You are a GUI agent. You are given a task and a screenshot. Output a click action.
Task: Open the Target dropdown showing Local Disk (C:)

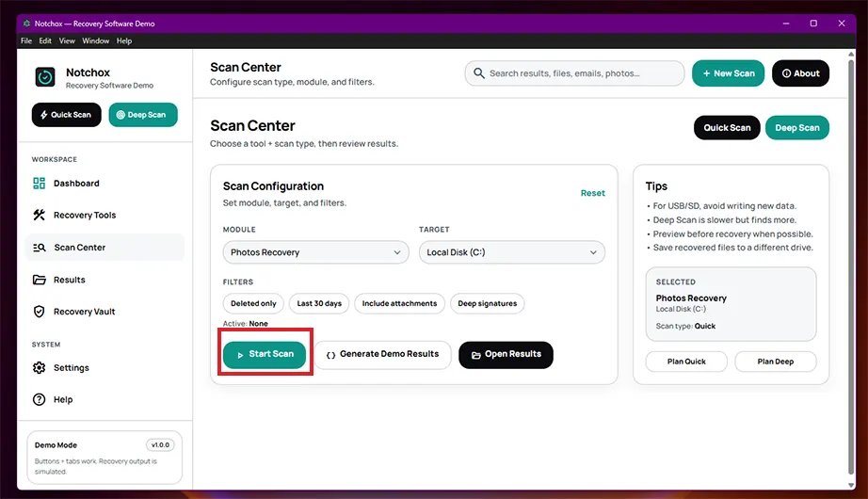tap(512, 252)
